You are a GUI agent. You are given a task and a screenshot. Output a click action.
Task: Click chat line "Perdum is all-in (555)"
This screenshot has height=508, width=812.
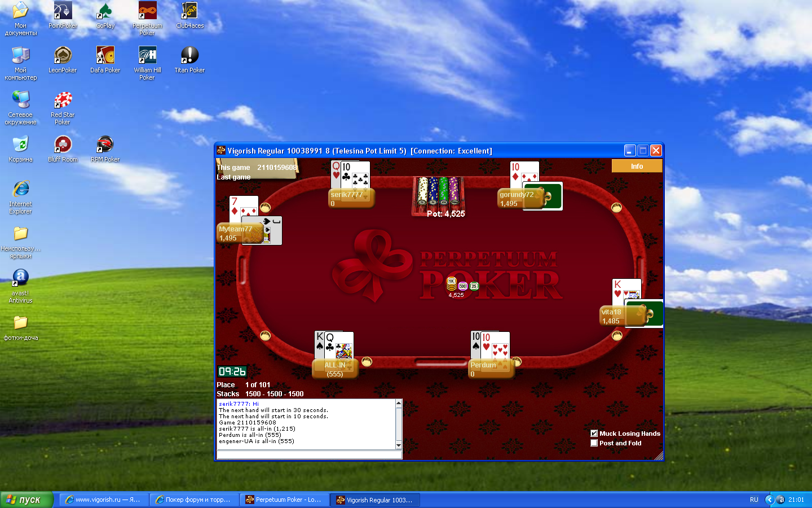[250, 435]
